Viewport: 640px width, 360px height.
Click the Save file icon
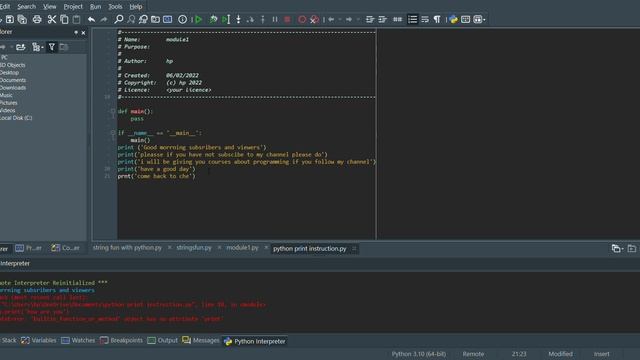(10, 19)
